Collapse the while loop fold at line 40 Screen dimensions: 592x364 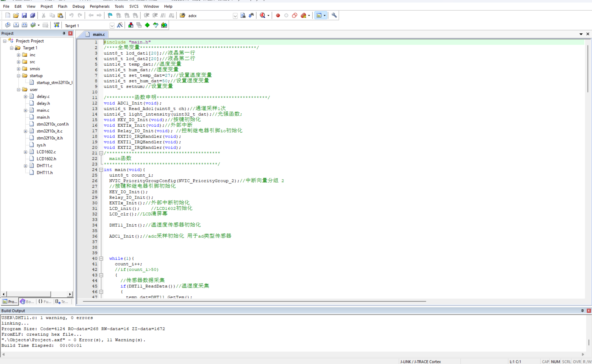coord(101,259)
